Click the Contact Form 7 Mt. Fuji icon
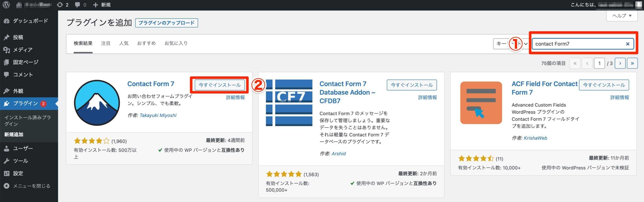The width and height of the screenshot is (644, 202). [97, 103]
